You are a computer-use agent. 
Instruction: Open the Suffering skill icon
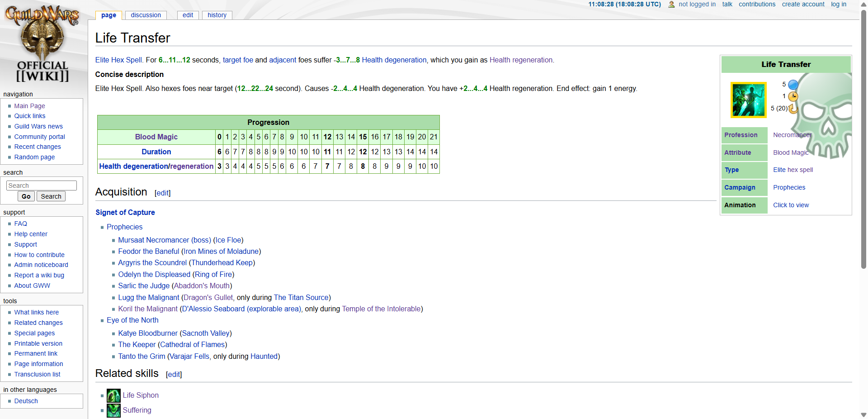tap(113, 410)
